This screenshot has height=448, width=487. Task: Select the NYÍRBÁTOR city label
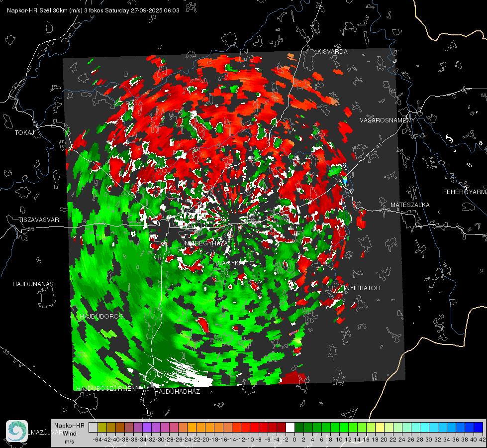click(362, 288)
